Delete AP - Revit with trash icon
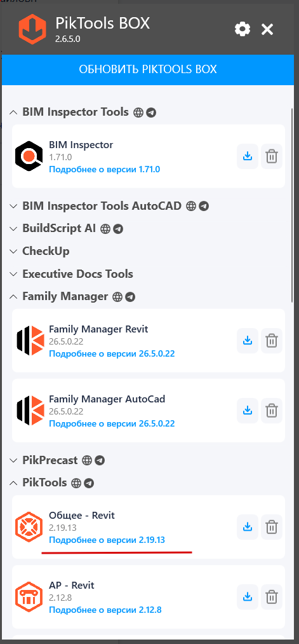Viewport: 299px width, 644px height. [x=272, y=596]
